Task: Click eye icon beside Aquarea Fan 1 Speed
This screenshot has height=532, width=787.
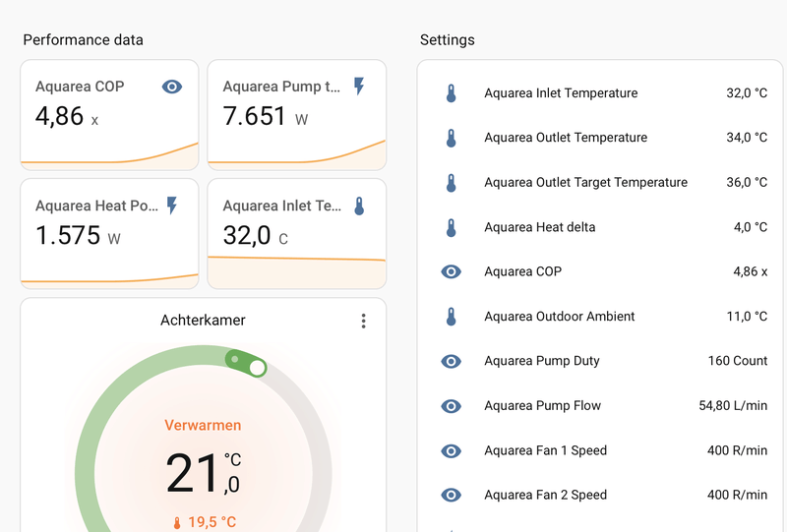Action: (452, 450)
